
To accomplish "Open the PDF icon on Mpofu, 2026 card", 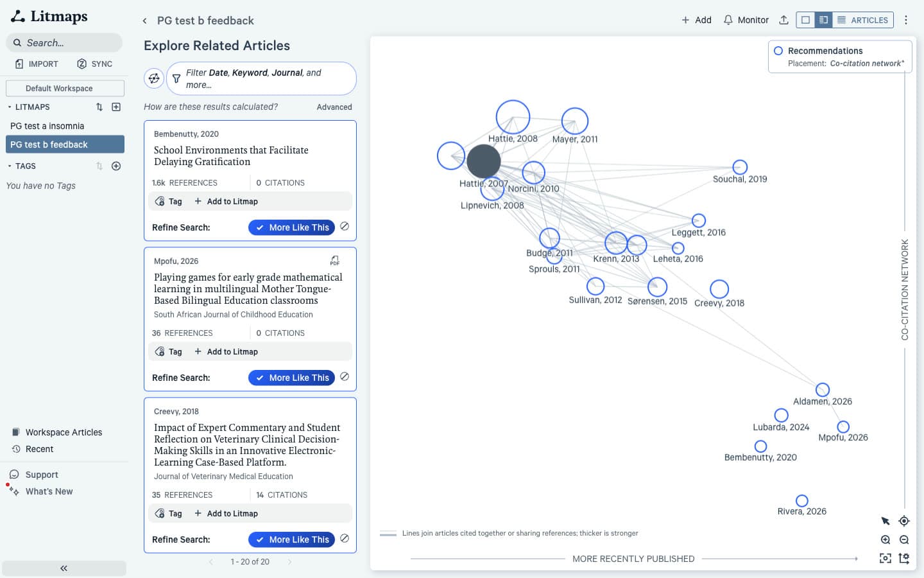I will pos(335,261).
